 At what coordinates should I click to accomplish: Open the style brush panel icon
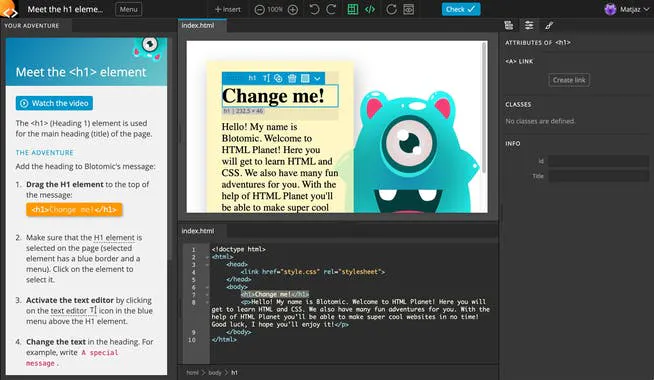549,25
